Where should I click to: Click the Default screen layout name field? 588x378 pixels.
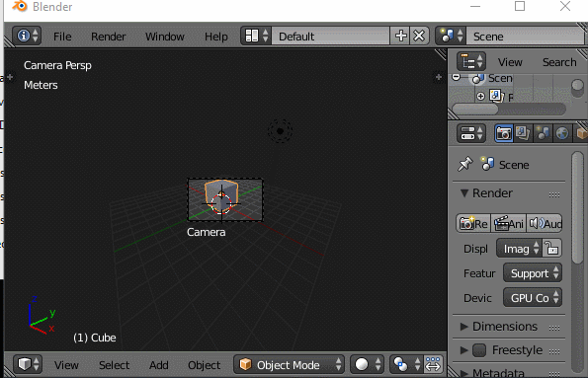pos(330,36)
